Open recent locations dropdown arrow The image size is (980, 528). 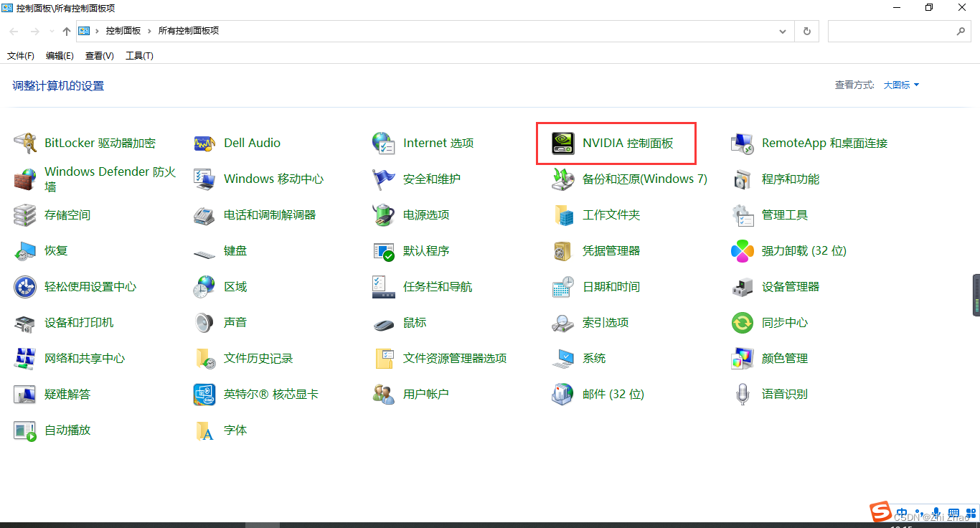point(52,32)
